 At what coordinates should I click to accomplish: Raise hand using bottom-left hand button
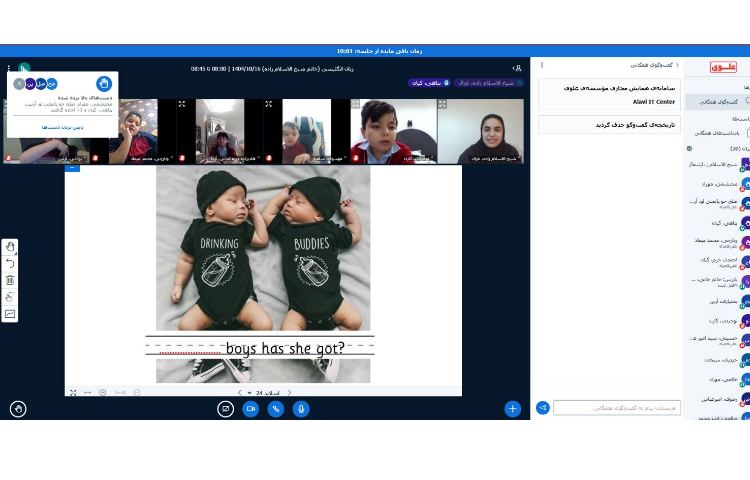(x=17, y=408)
